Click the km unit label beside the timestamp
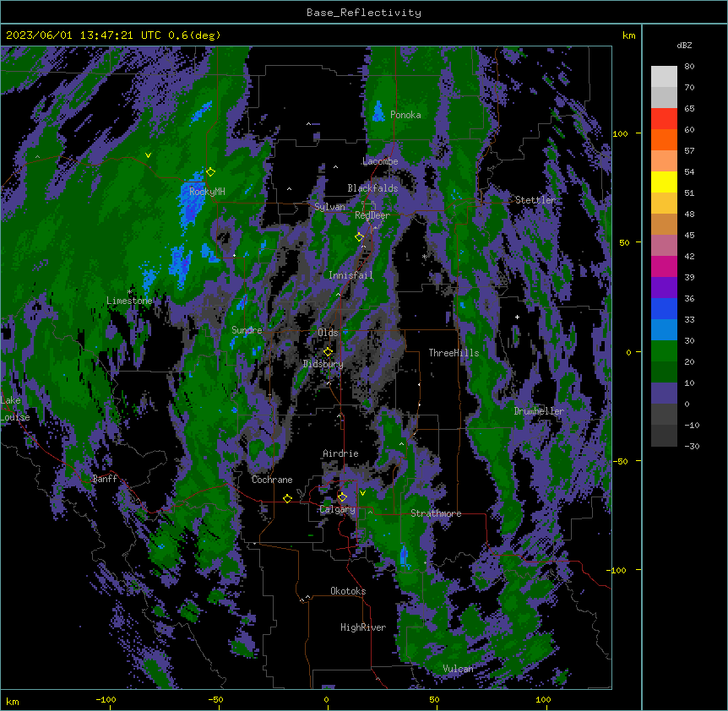 point(628,35)
